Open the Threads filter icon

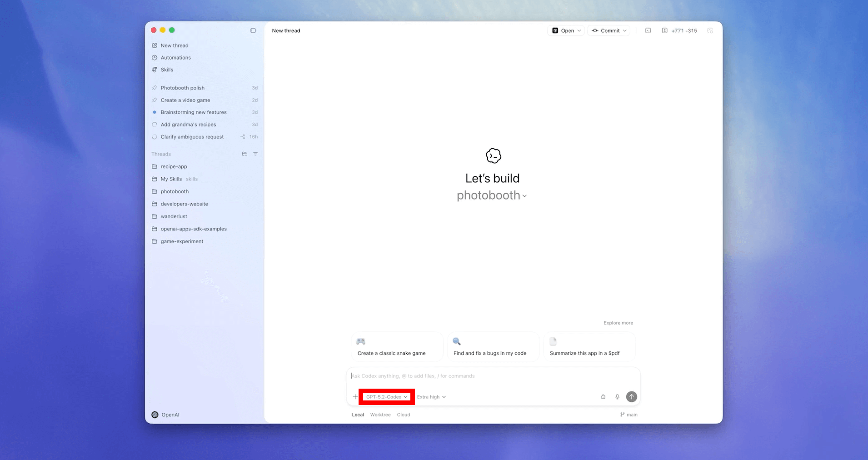255,154
